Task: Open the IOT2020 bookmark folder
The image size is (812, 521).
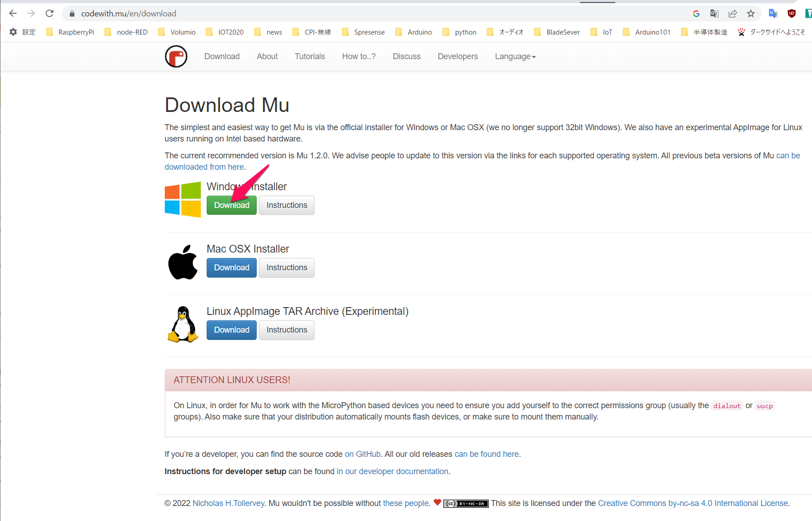Action: [x=225, y=32]
